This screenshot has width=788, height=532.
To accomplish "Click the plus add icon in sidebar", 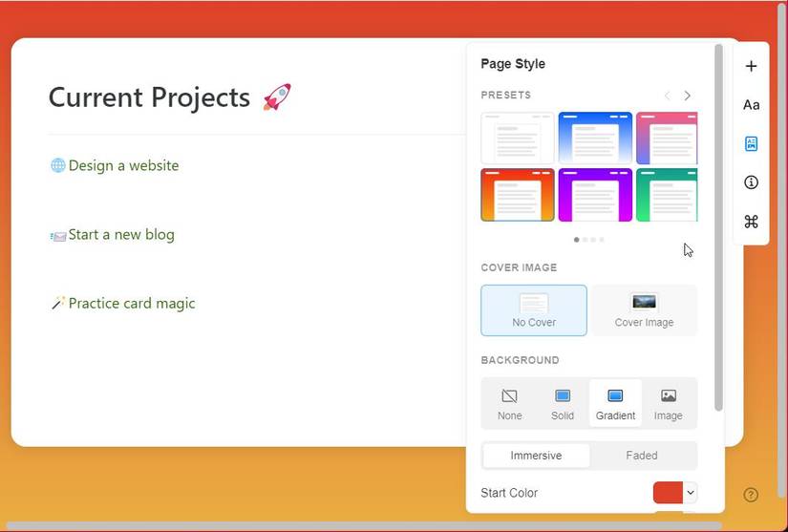I will pos(751,66).
